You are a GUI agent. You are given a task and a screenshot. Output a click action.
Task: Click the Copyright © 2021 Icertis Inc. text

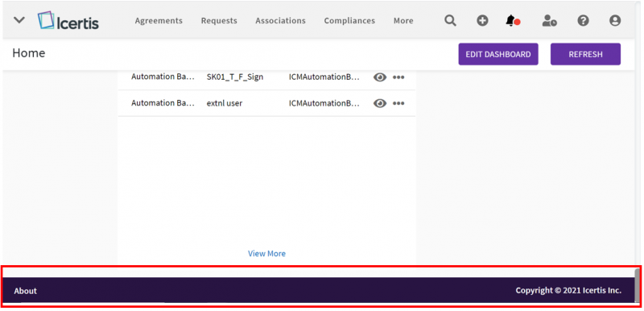point(568,291)
